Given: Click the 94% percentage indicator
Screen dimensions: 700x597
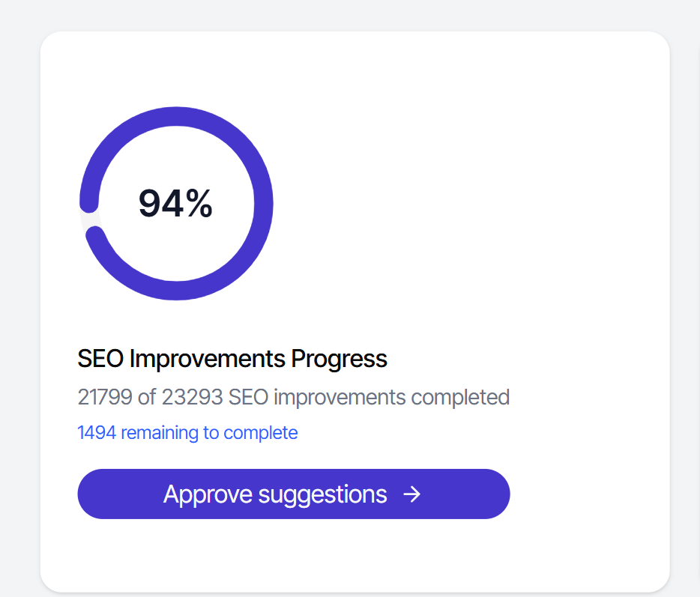Looking at the screenshot, I should pos(175,202).
